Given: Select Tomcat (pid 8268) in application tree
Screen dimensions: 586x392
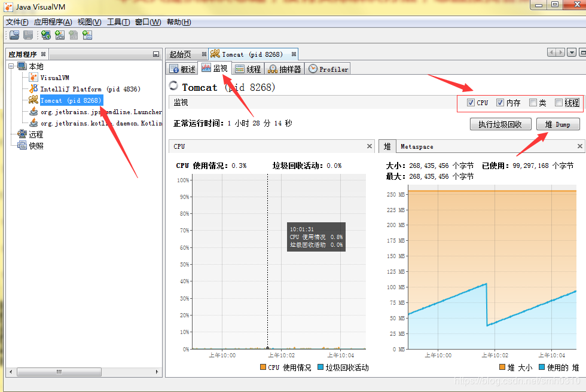Looking at the screenshot, I should pos(69,100).
